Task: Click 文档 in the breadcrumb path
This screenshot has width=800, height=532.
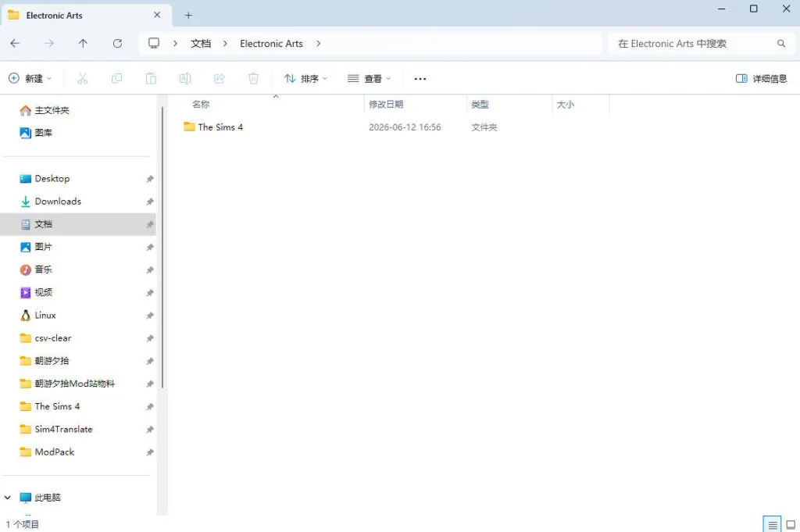Action: [x=201, y=43]
